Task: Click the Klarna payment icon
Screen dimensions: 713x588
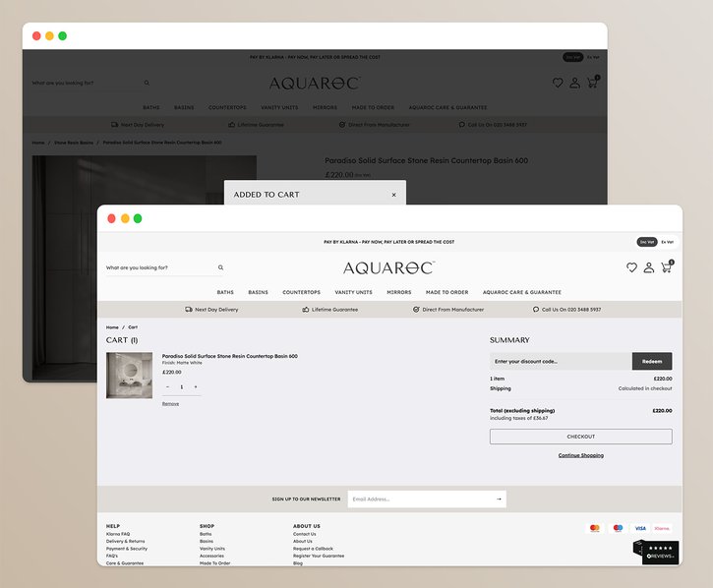Action: [x=662, y=528]
